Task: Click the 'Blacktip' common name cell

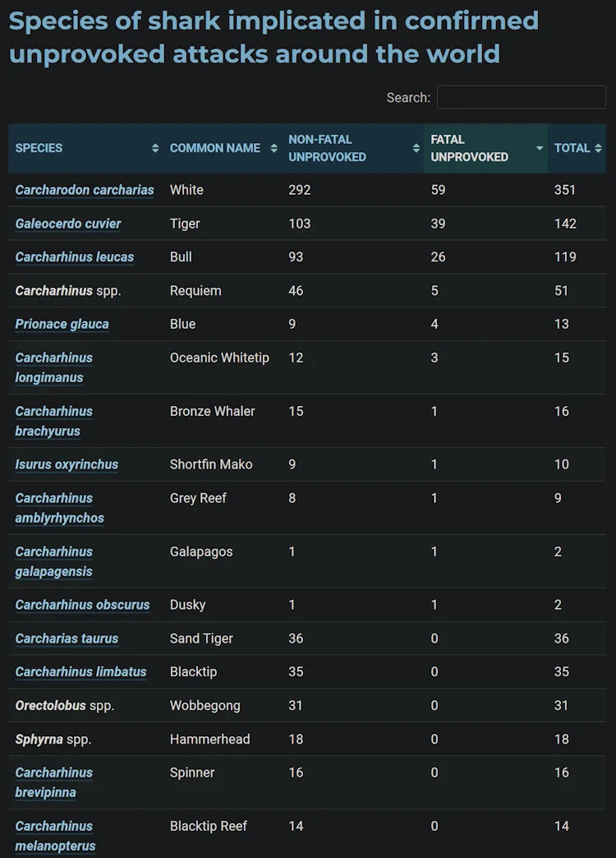Action: 193,672
